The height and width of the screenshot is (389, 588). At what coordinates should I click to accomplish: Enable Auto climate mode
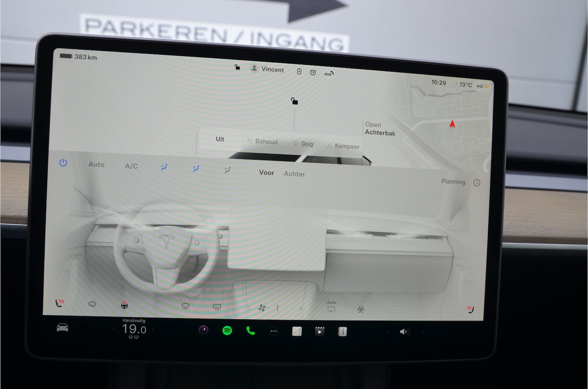click(x=97, y=165)
